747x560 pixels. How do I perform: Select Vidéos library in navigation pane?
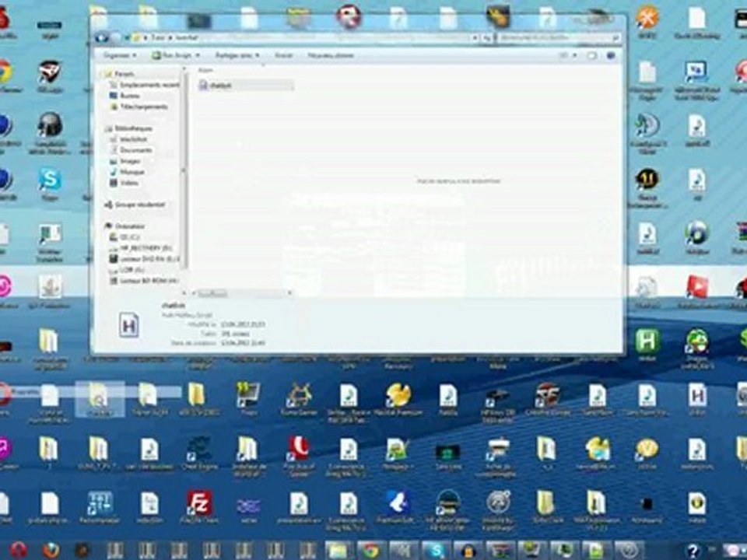124,183
